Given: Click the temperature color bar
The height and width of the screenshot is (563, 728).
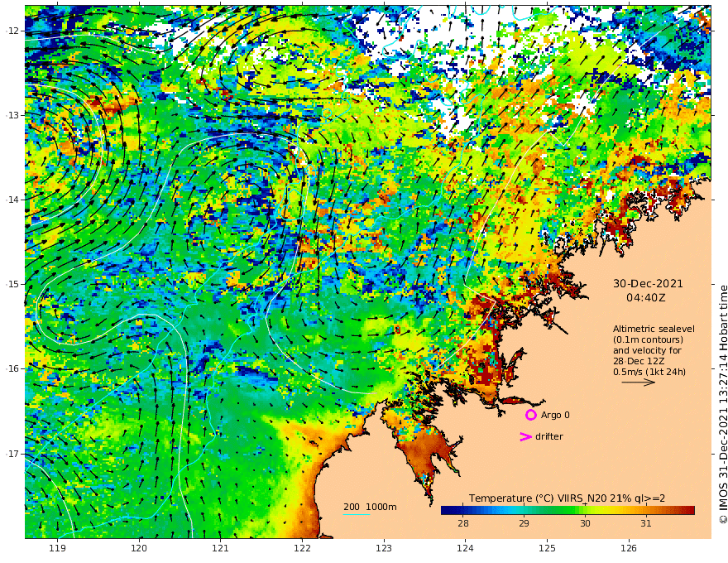Looking at the screenshot, I should click(568, 510).
